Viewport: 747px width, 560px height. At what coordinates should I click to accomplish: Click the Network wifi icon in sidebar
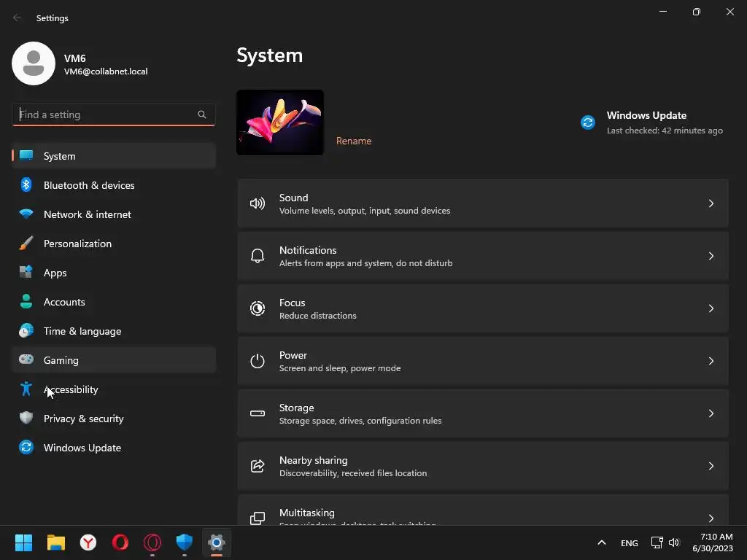pyautogui.click(x=26, y=214)
